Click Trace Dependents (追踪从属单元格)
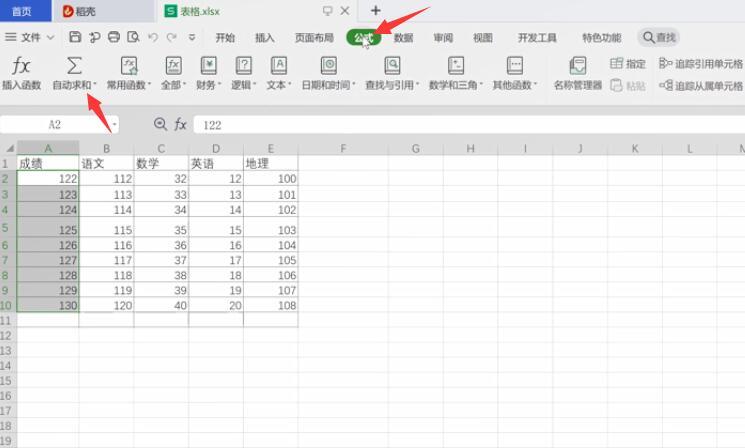745x448 pixels. [x=701, y=86]
